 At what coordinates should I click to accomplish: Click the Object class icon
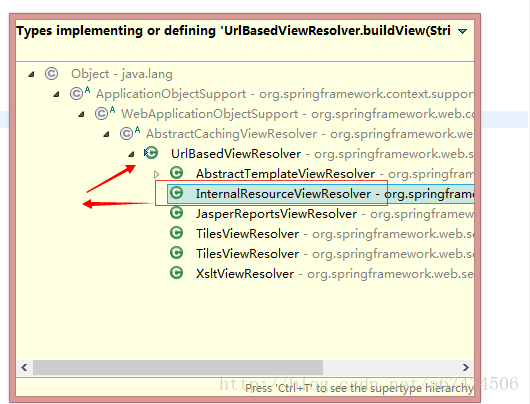coord(51,74)
